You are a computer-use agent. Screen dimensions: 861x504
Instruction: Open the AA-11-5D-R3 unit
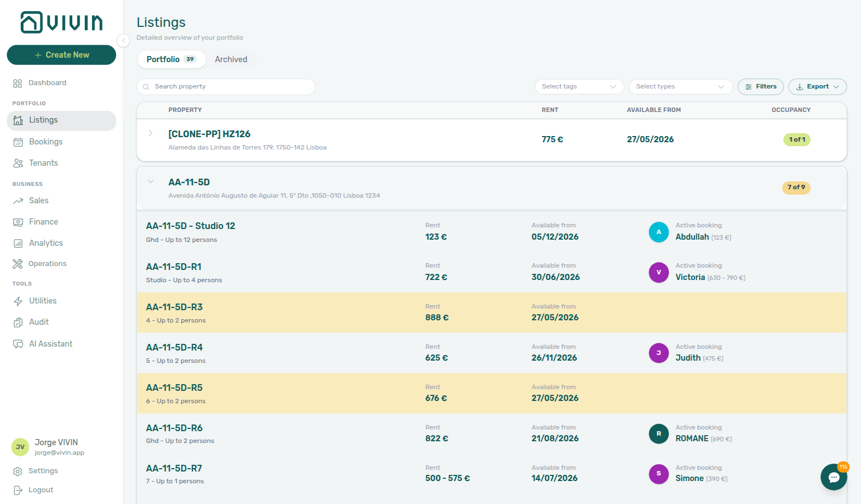point(174,307)
